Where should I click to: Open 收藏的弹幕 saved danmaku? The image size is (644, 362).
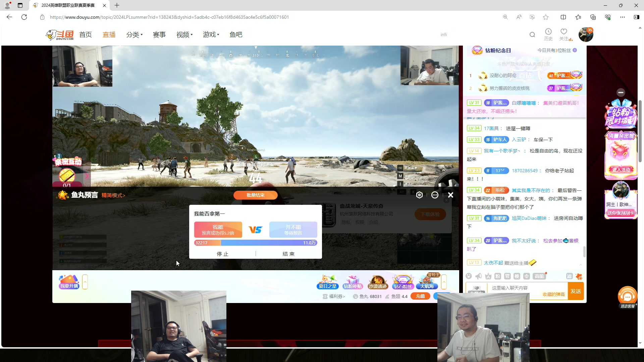[x=554, y=295]
